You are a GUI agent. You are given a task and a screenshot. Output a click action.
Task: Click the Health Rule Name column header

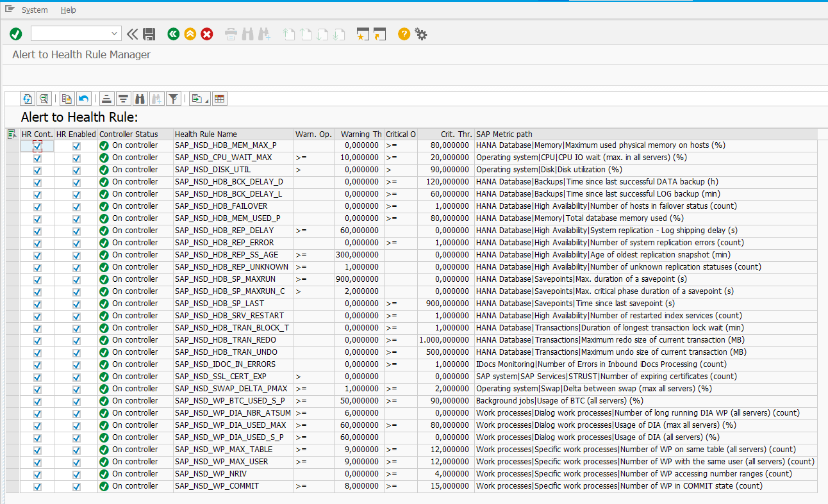click(x=234, y=134)
